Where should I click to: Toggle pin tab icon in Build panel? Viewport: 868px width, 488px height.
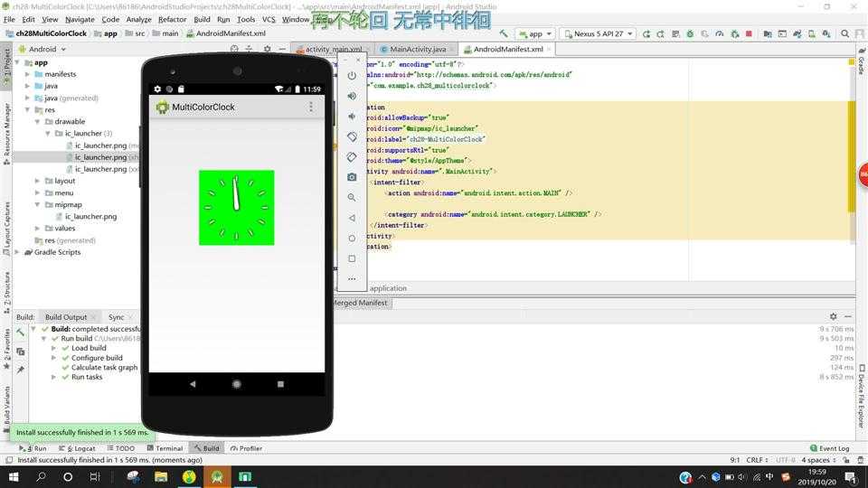point(21,370)
